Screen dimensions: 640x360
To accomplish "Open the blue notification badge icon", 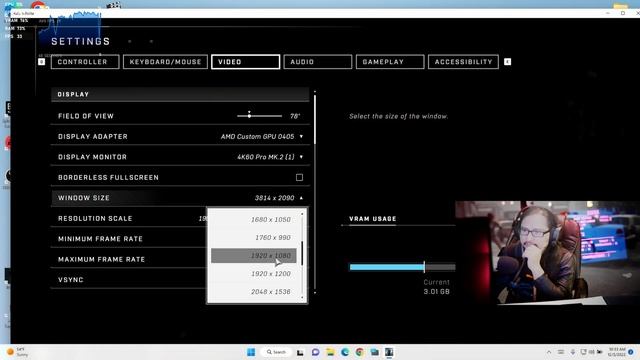I will (x=631, y=352).
